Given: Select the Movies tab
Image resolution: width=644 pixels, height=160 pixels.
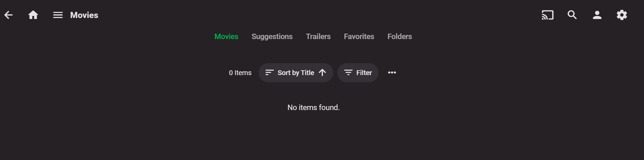Looking at the screenshot, I should tap(226, 36).
